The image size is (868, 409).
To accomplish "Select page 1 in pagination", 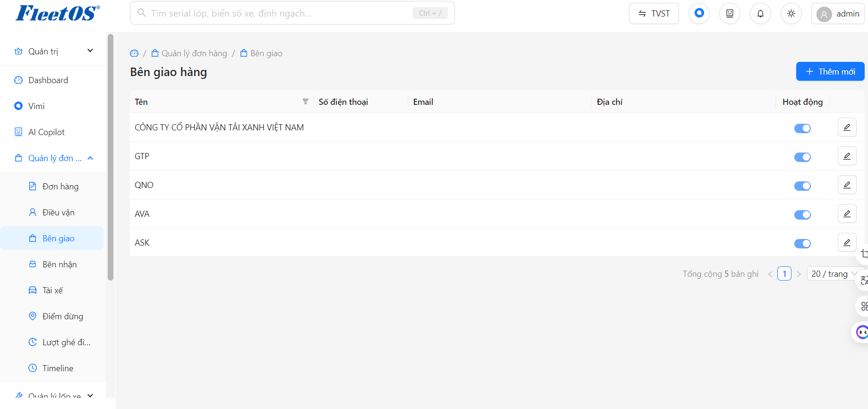I will (x=784, y=274).
